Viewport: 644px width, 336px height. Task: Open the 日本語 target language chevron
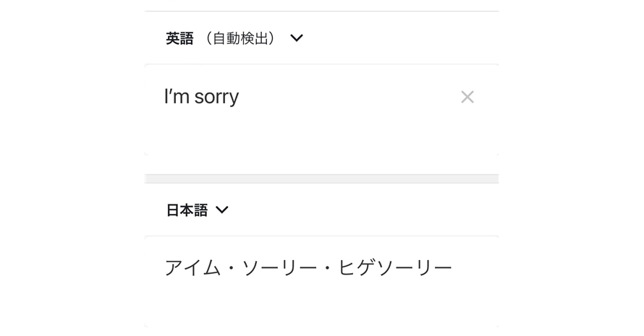[222, 210]
